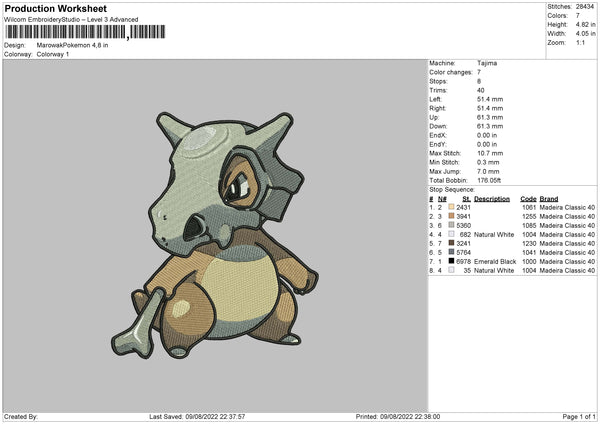
Task: Click the Emerald Black color swatch
Action: [451, 261]
